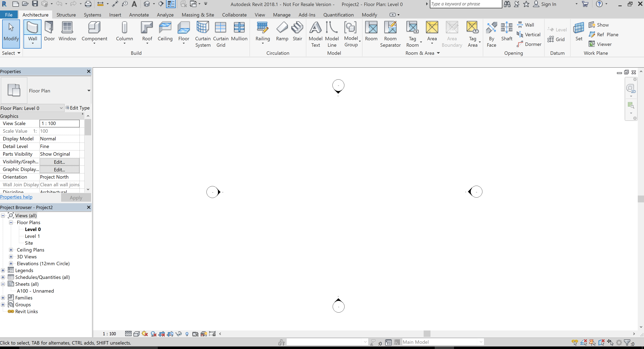The height and width of the screenshot is (349, 644).
Task: Expand the Ceiling Plans tree node
Action: tap(11, 250)
